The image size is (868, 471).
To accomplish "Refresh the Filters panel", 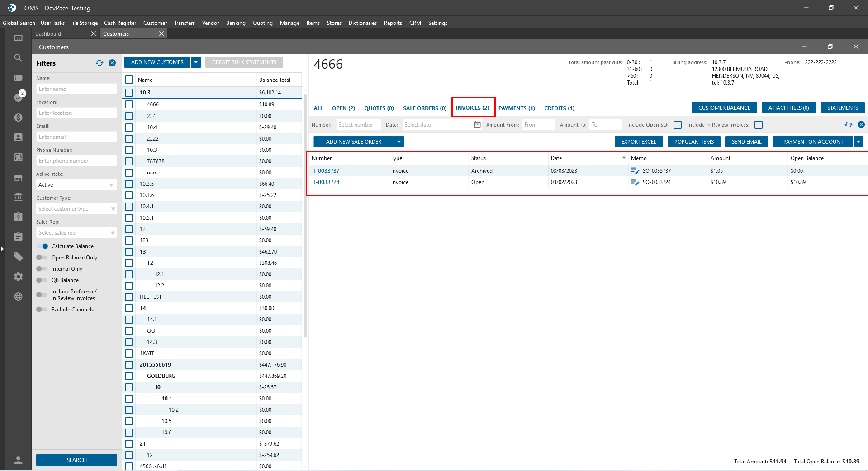I will 100,63.
